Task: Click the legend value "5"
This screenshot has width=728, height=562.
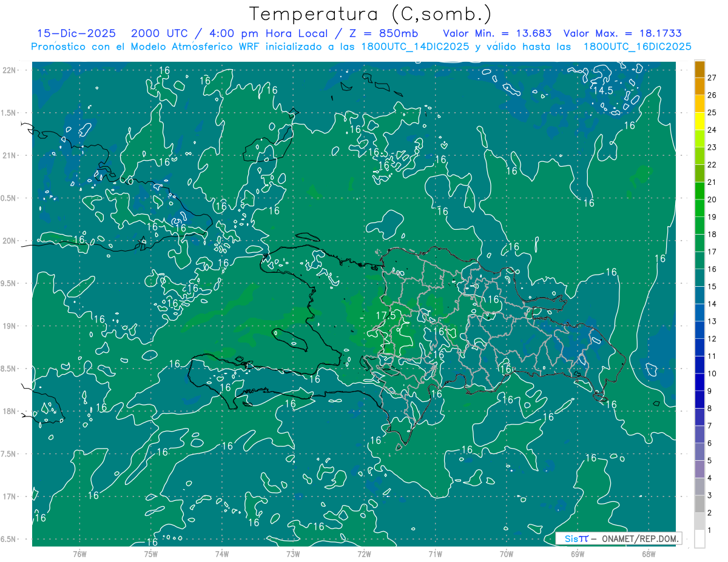Action: pos(709,461)
